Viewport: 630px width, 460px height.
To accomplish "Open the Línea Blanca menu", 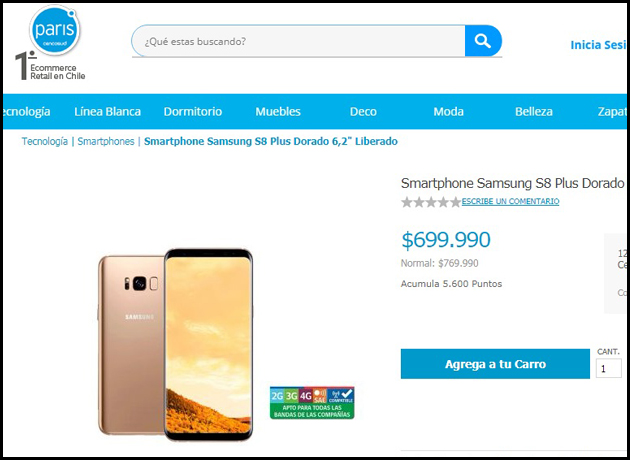I will click(x=107, y=112).
